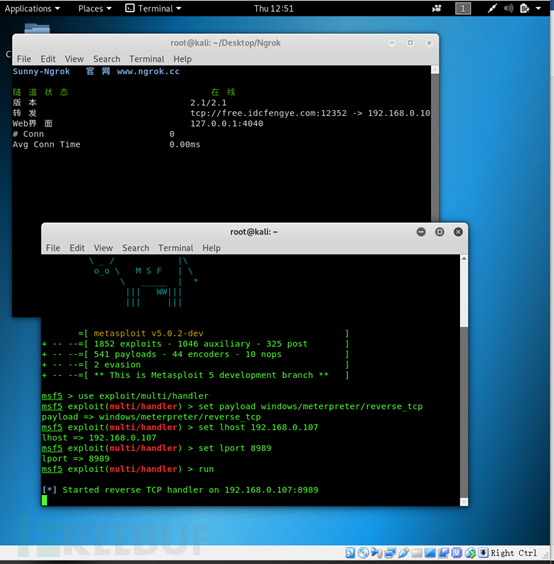Click the clock showing Thu 12:51

pyautogui.click(x=274, y=9)
